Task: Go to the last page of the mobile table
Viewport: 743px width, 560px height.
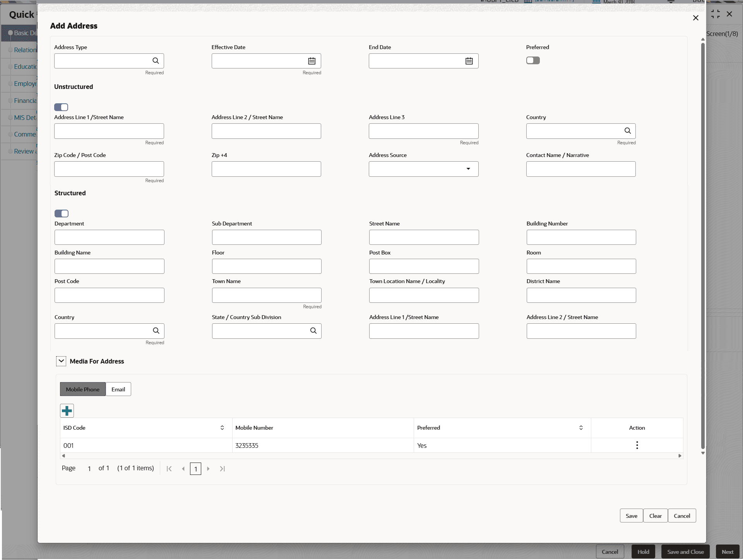Action: pyautogui.click(x=222, y=469)
